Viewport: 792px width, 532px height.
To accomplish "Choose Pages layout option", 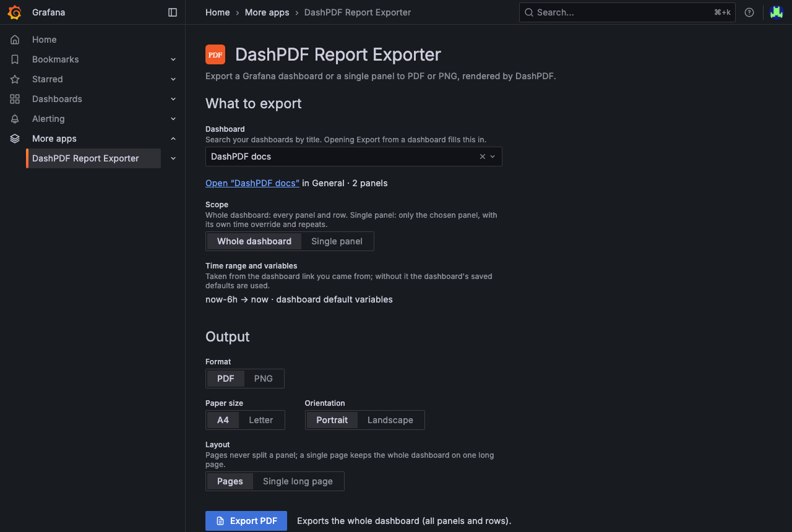I will (230, 481).
